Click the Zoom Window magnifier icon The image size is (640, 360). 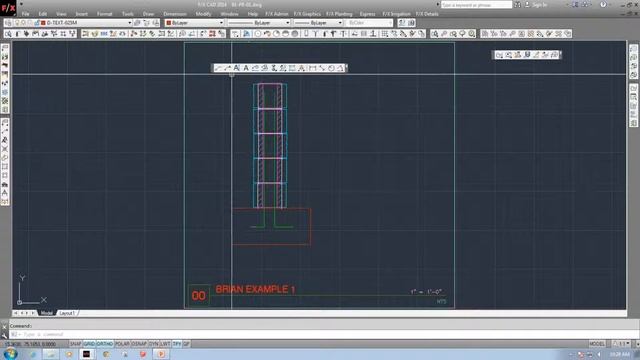click(435, 34)
